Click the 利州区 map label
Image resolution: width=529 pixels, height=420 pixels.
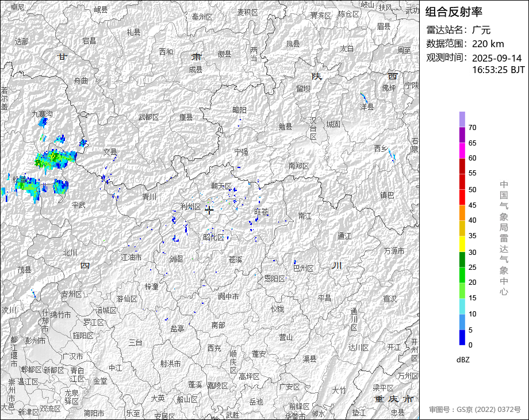coord(191,207)
